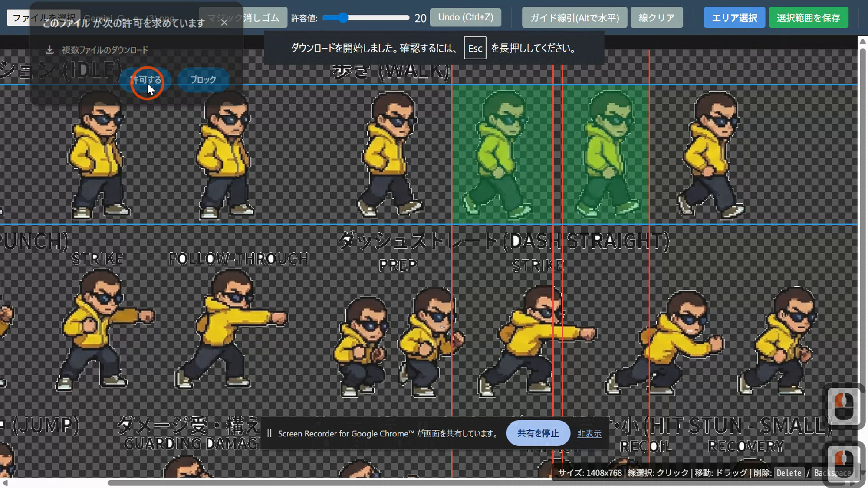Click the PREP label under DASH STRAIGHT

pyautogui.click(x=398, y=265)
